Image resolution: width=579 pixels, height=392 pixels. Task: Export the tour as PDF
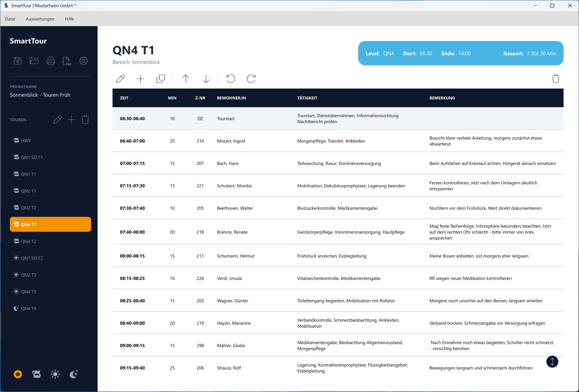(67, 61)
